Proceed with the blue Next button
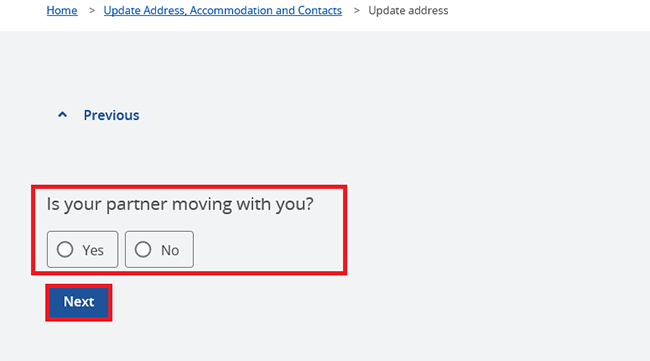This screenshot has width=650, height=361. (79, 302)
